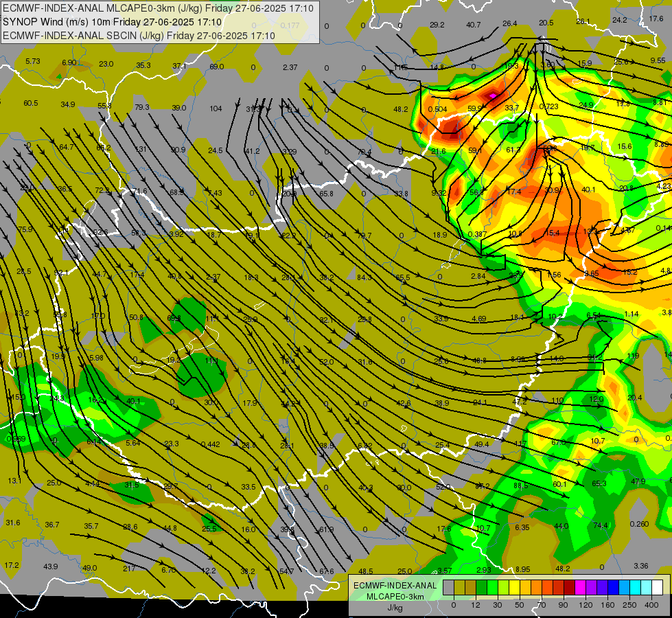The width and height of the screenshot is (672, 618).
Task: Select the map value 60.5
Action: [31, 103]
